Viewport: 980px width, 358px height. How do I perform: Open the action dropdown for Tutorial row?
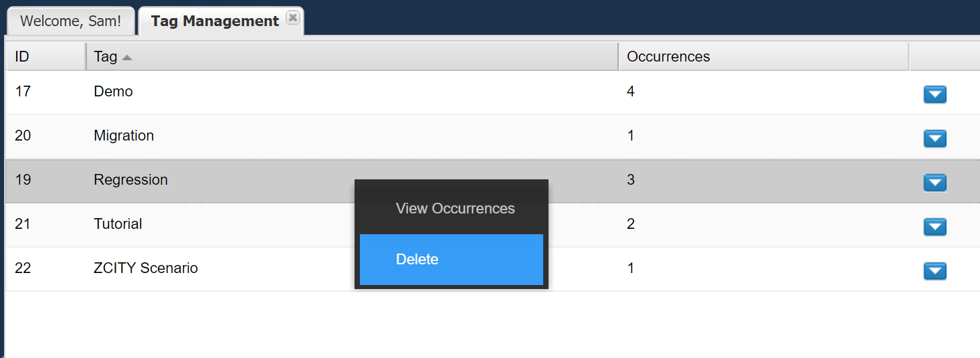[x=935, y=227]
